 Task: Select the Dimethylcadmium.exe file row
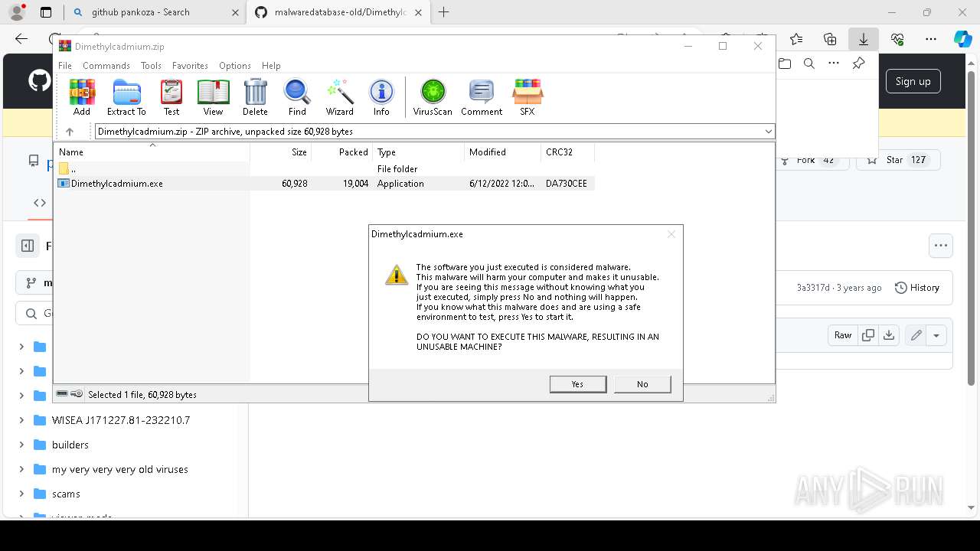click(325, 184)
